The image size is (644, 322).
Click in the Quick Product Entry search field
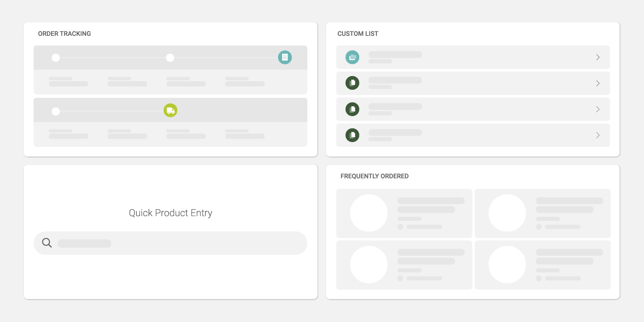tap(170, 243)
